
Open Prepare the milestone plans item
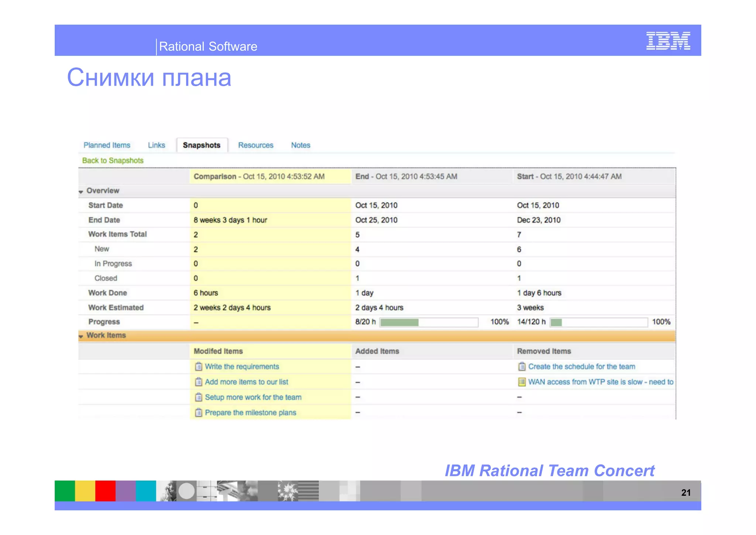tap(250, 413)
